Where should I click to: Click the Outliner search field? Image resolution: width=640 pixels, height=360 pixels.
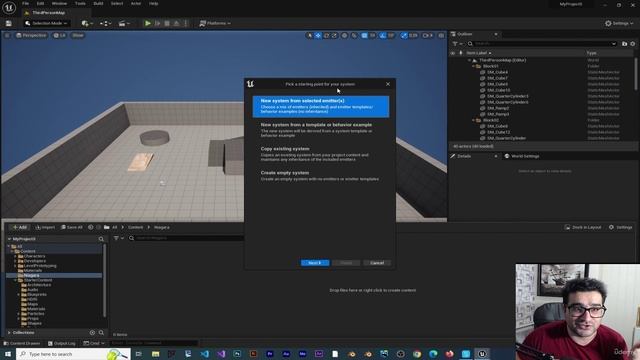[543, 44]
